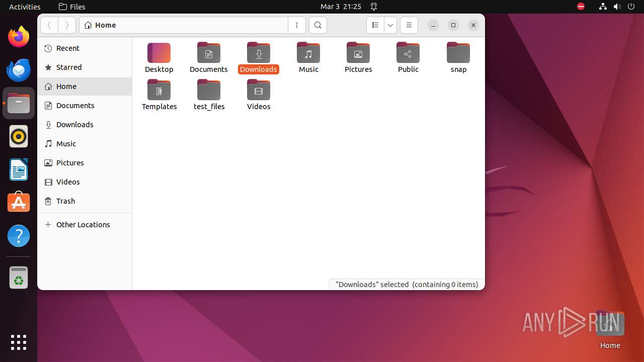
Task: Maximize the Files window
Action: tap(453, 25)
